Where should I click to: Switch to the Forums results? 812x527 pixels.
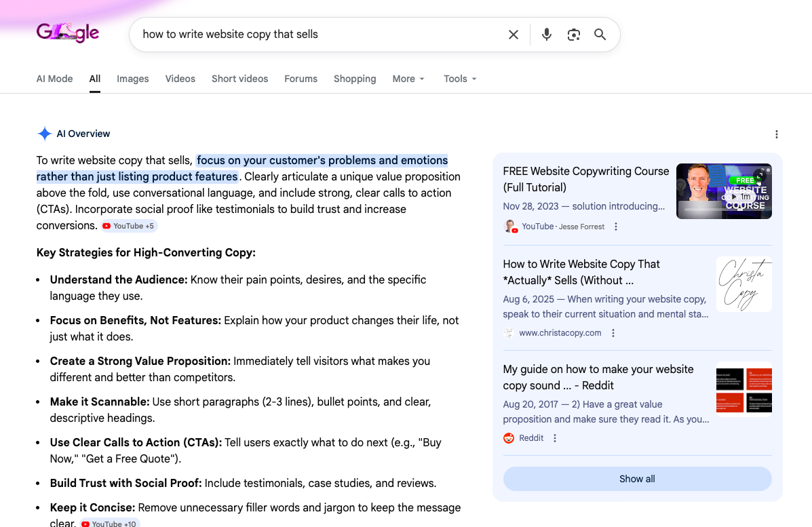[301, 79]
